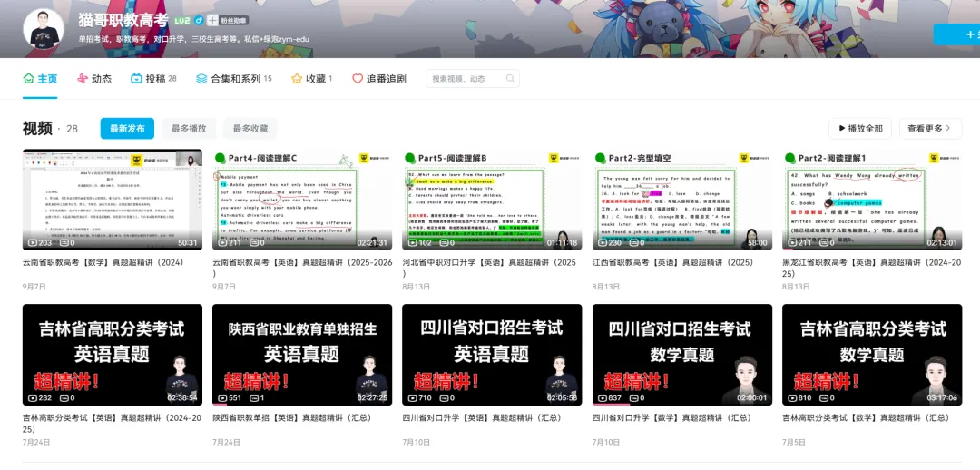Click the 02:00:01 duration label
Viewport: 980px width, 470px height.
pos(752,397)
